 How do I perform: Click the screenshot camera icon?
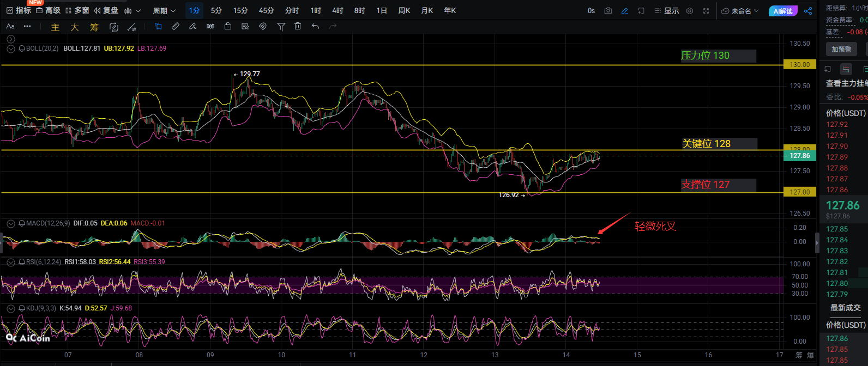(x=608, y=11)
